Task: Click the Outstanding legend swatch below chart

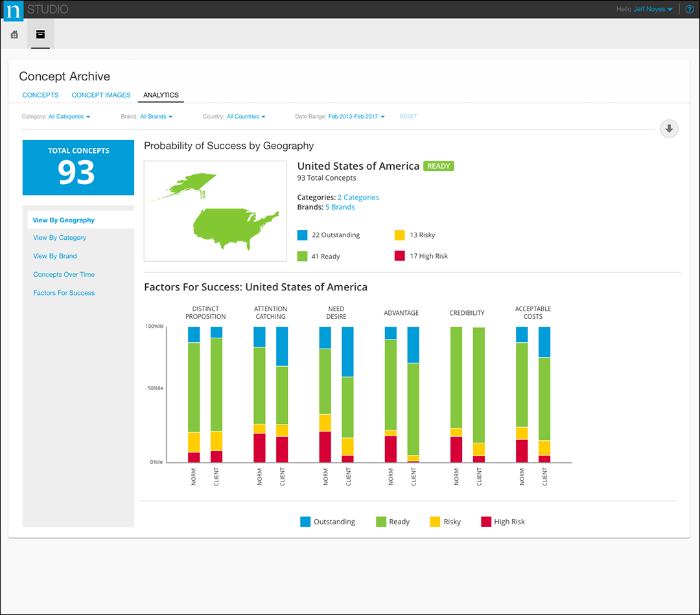Action: [305, 522]
